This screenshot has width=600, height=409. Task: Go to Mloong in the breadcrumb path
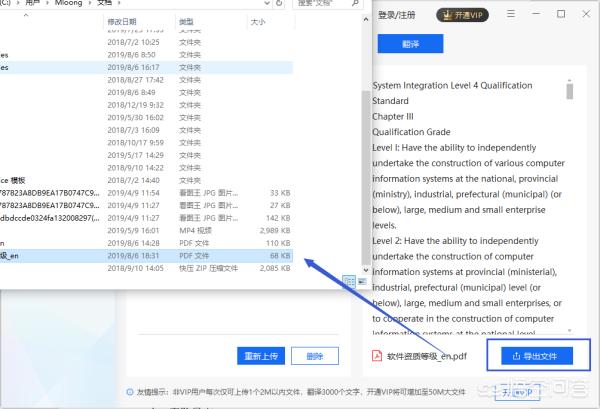click(68, 3)
